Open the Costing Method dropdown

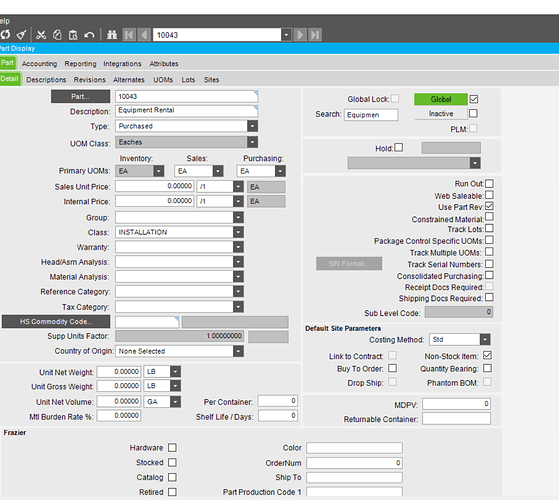tap(485, 340)
